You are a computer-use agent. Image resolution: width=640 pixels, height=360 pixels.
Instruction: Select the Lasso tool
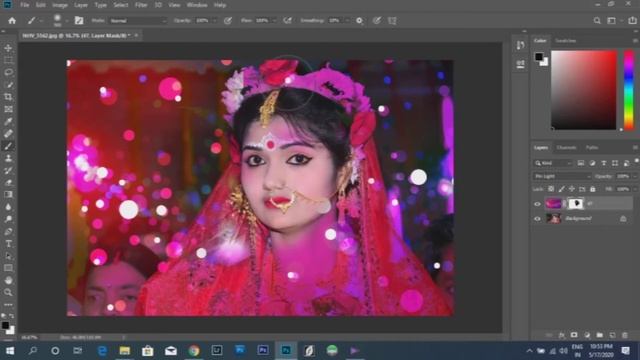(x=8, y=73)
